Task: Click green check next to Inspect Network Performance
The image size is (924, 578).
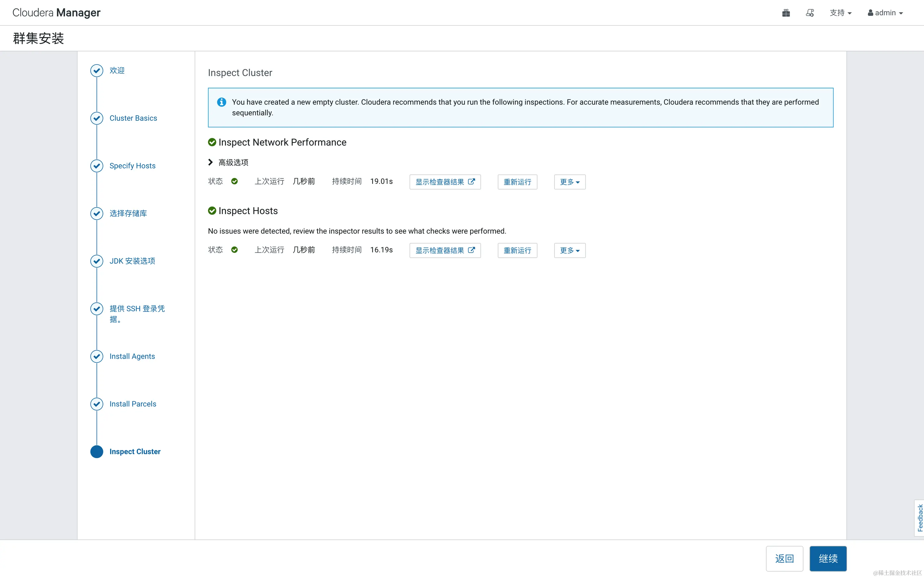Action: pos(212,142)
